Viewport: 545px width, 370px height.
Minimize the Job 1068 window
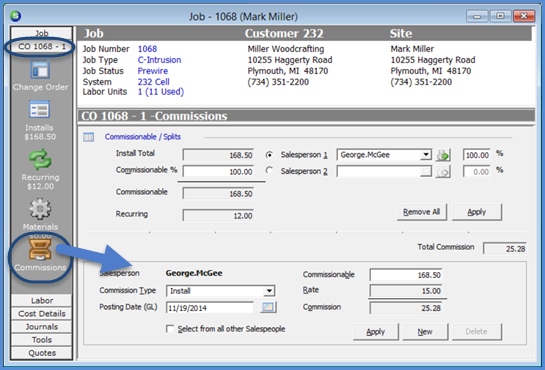(477, 16)
